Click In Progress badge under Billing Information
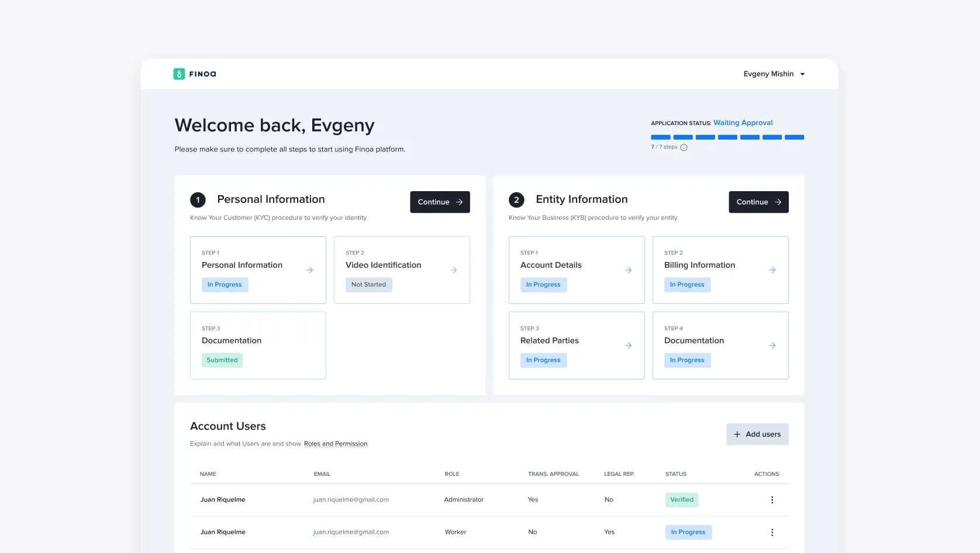The image size is (980, 553). click(687, 285)
